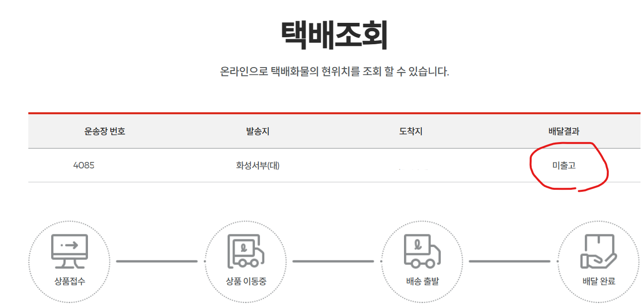
Task: Click the 운송장 번호 column header
Action: click(104, 131)
